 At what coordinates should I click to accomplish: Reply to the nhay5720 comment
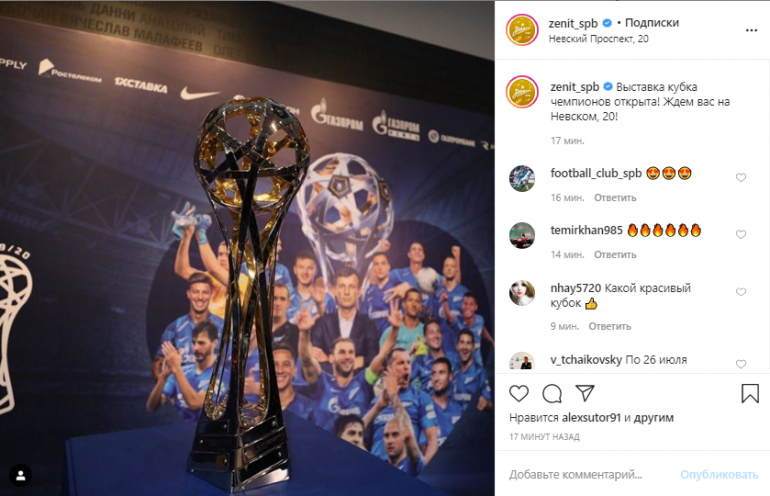click(609, 327)
